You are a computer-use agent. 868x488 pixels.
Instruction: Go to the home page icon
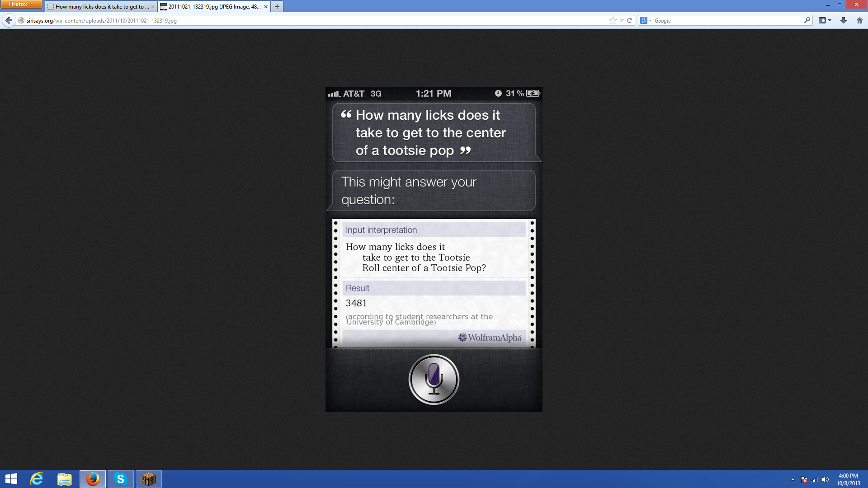coord(860,20)
